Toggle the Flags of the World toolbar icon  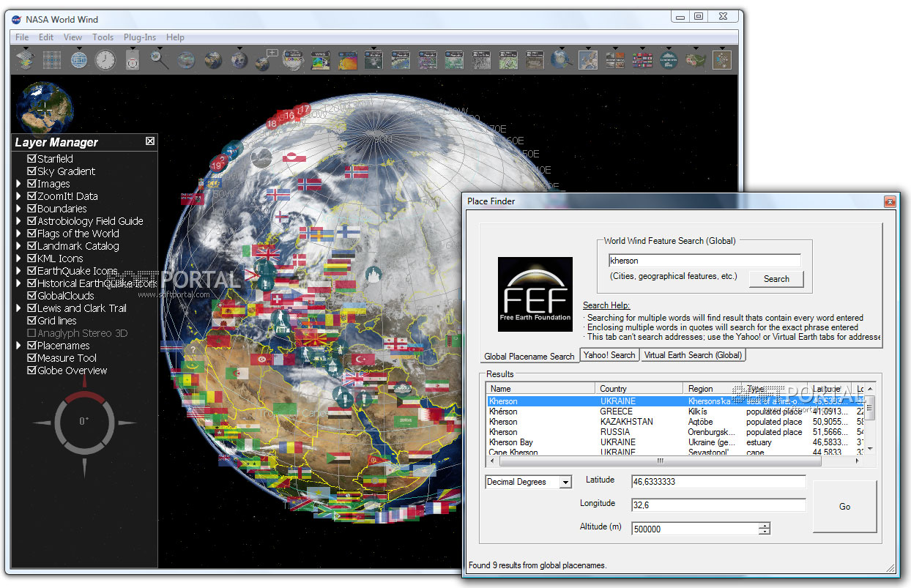click(x=642, y=59)
